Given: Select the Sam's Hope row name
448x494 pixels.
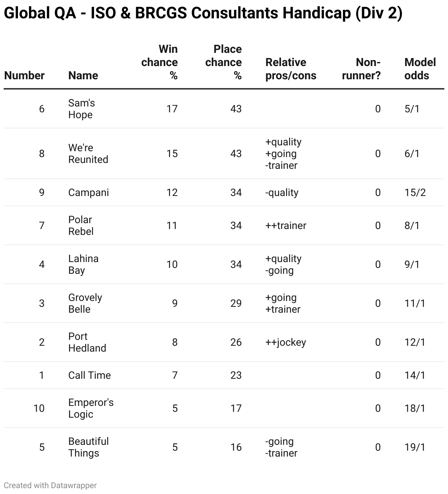Looking at the screenshot, I should point(82,109).
